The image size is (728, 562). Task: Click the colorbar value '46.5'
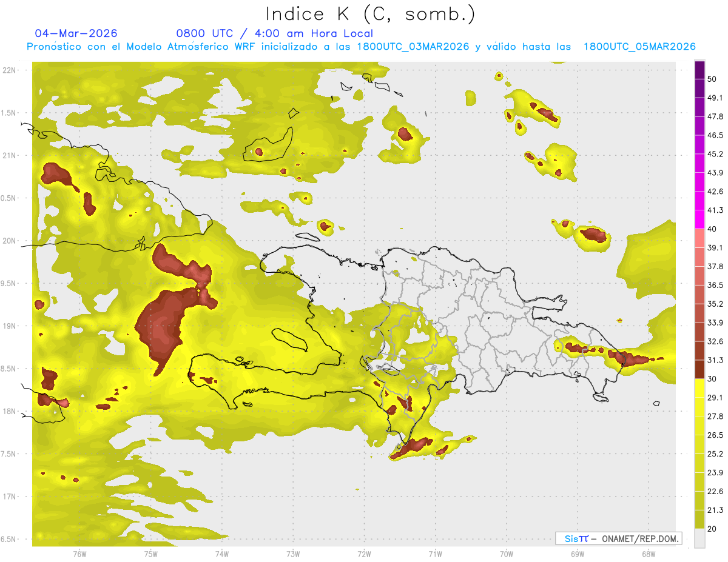coord(715,135)
